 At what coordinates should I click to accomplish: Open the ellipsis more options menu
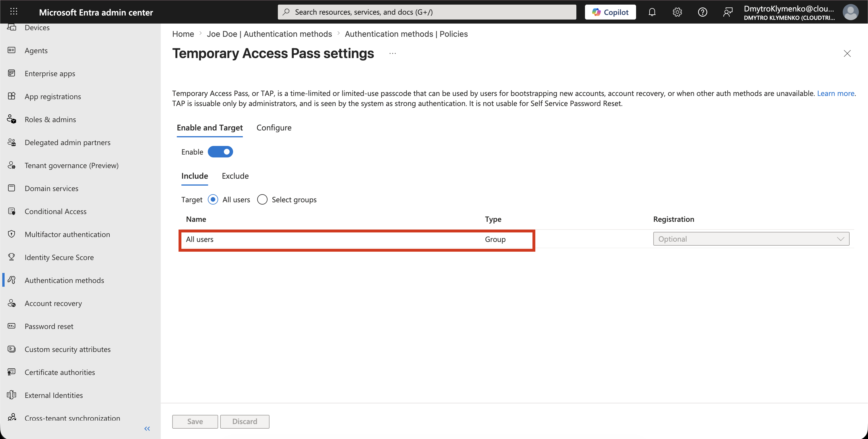tap(393, 54)
